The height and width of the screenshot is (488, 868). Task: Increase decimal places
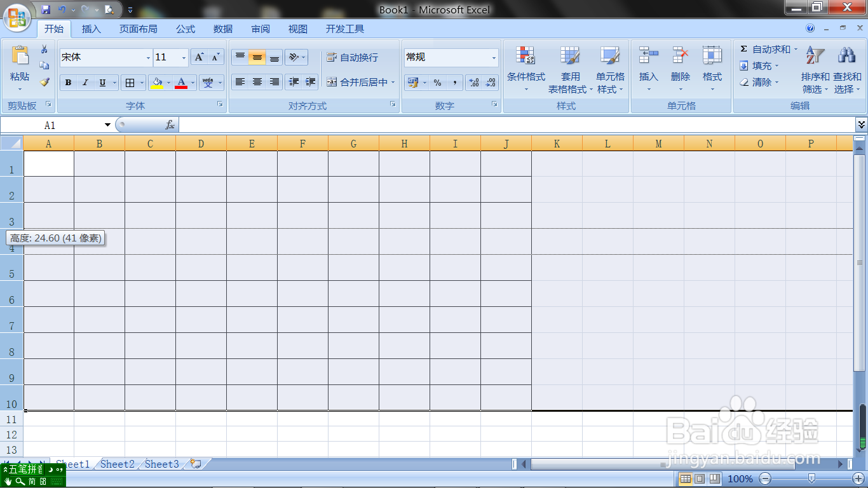pos(474,83)
